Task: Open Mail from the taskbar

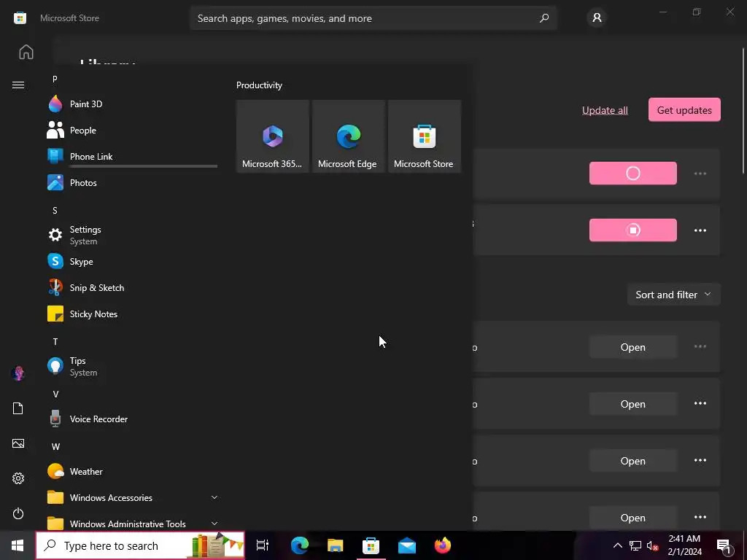Action: click(x=407, y=545)
